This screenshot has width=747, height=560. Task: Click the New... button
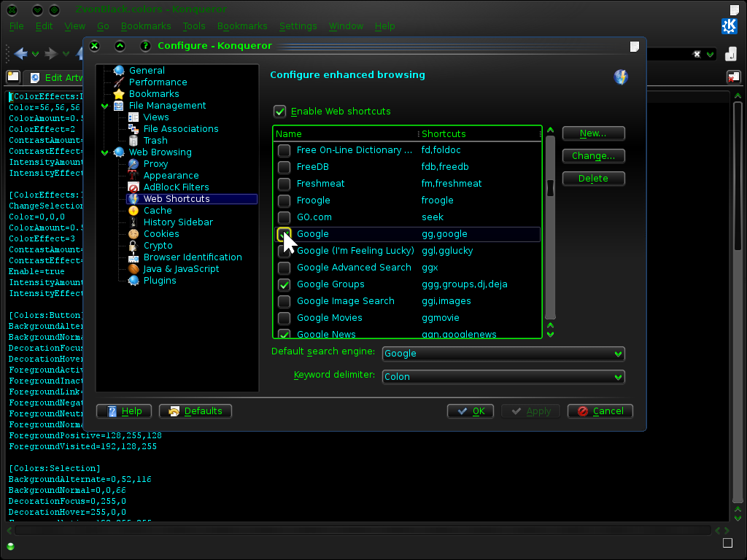(593, 133)
